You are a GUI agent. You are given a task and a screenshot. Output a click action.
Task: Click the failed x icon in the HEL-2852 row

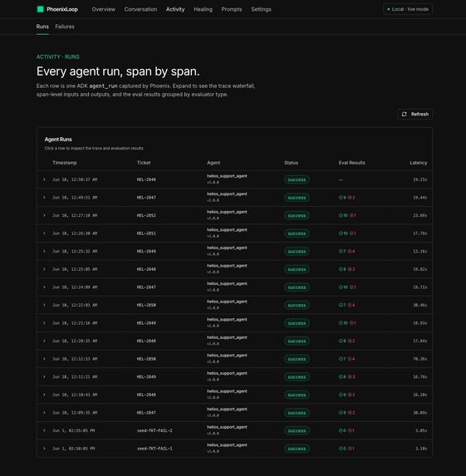tap(351, 215)
